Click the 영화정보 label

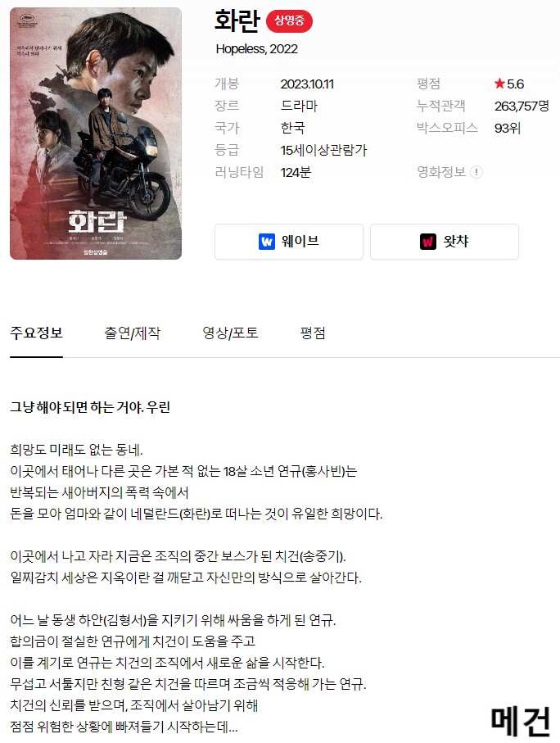pyautogui.click(x=441, y=172)
